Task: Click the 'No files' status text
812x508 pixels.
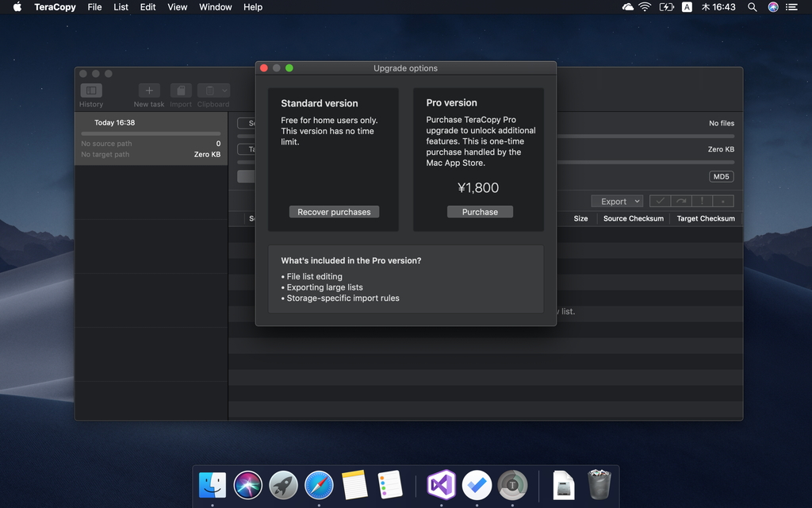Action: 722,123
